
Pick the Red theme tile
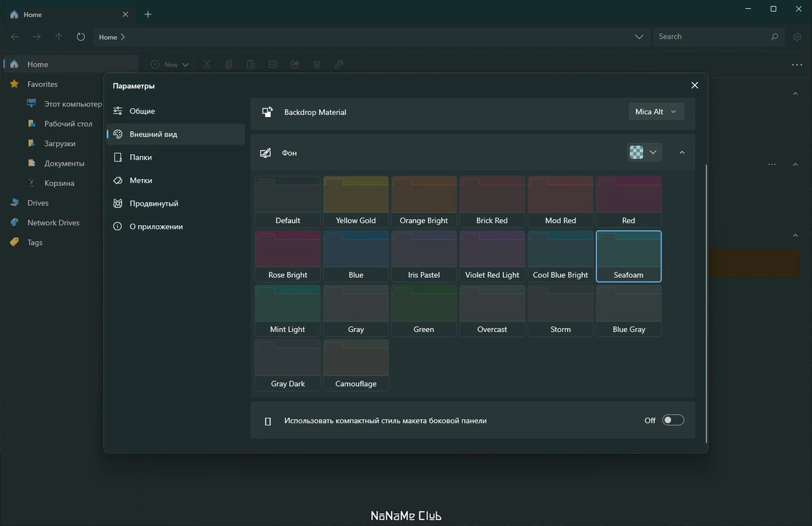(x=629, y=201)
